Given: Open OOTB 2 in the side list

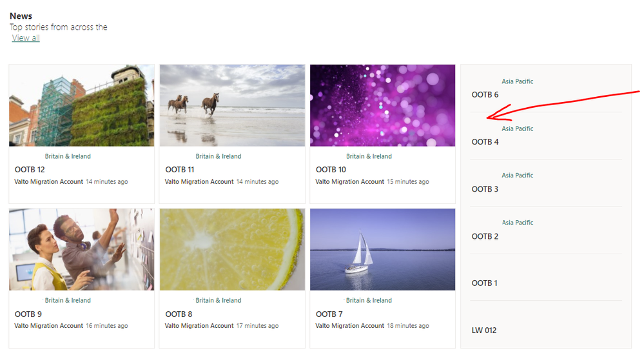Looking at the screenshot, I should click(x=485, y=236).
